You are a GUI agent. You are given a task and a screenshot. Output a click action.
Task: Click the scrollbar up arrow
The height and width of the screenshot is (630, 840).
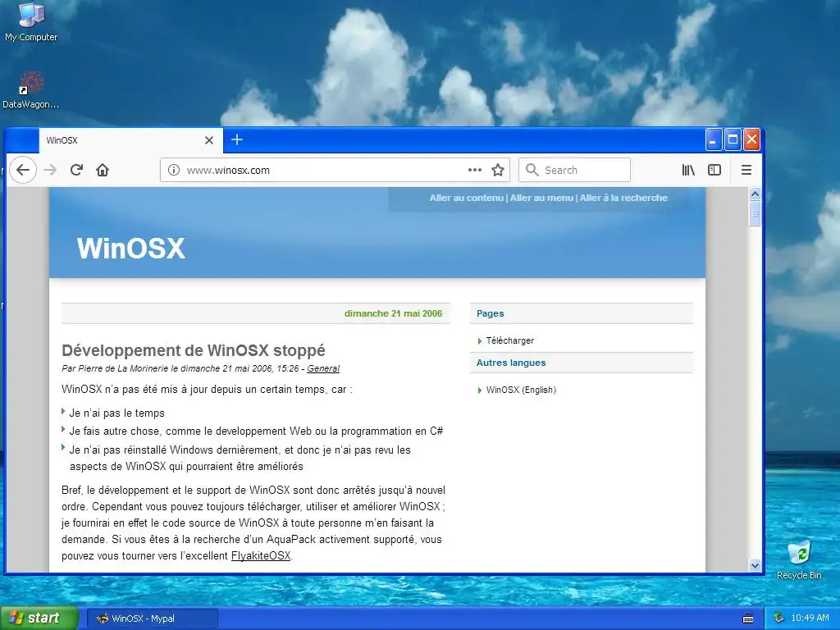755,194
